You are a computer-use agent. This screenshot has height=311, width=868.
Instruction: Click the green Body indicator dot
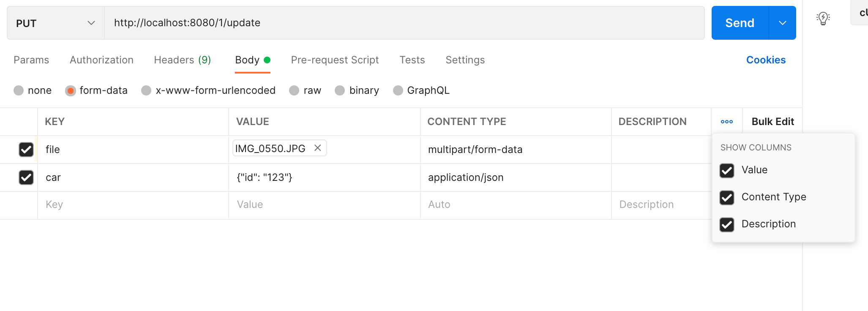point(267,60)
